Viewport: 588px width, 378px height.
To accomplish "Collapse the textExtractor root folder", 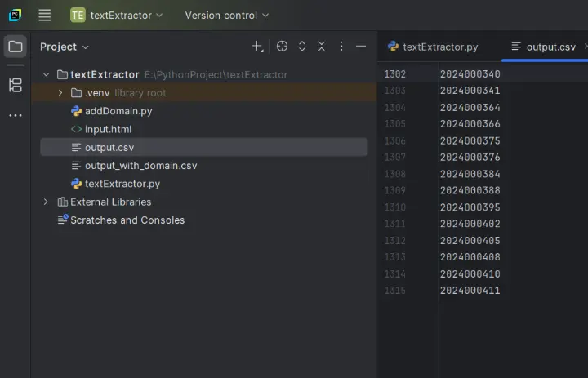I will [x=46, y=75].
